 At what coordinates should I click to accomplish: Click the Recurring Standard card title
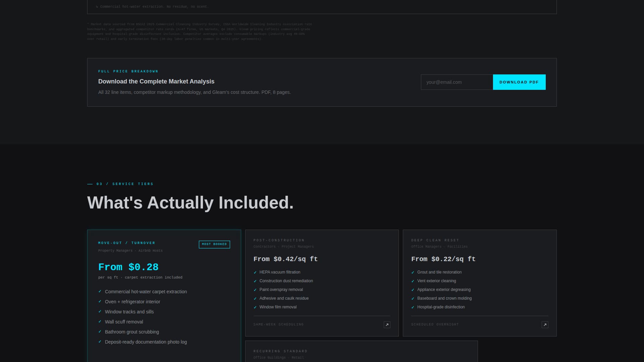click(280, 351)
